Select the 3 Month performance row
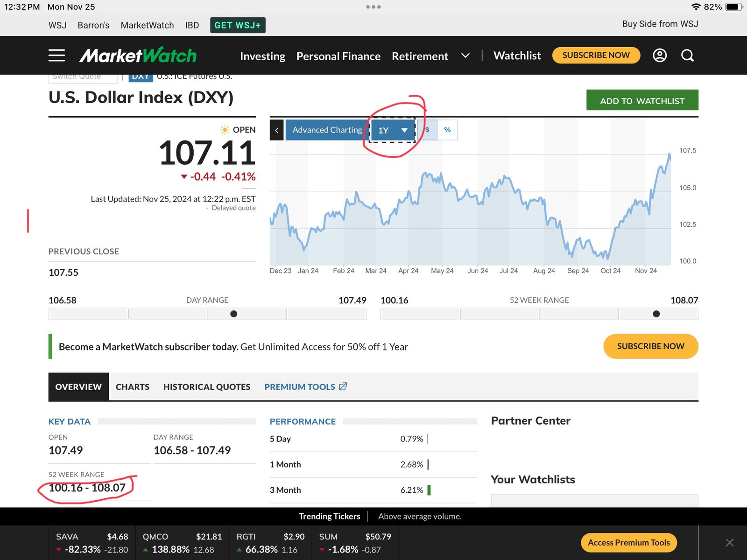747x560 pixels. (373, 490)
